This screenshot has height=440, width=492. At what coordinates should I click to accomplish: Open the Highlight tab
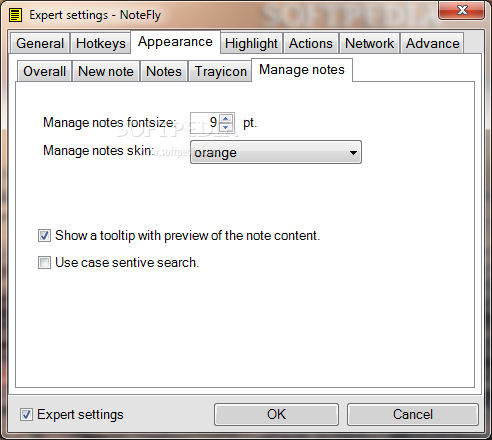click(x=251, y=43)
